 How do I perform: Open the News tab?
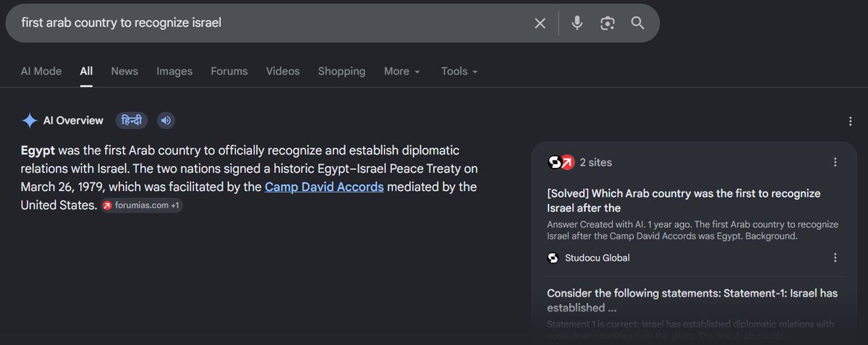pyautogui.click(x=124, y=71)
